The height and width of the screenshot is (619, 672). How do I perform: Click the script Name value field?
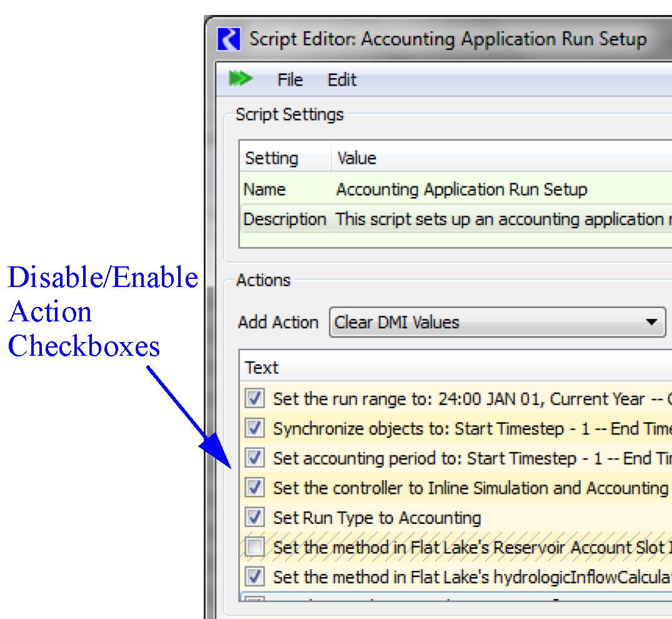point(461,189)
